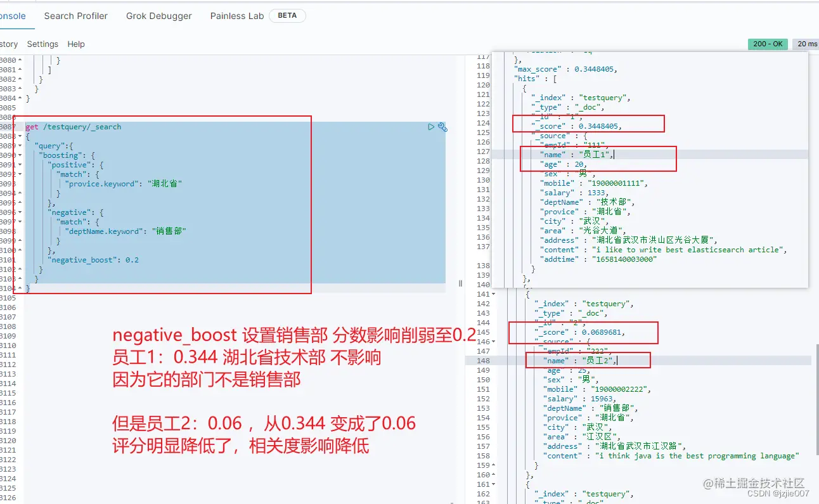Screen dimensions: 819x504
Task: Click the "deptName.keyword": "销售部" line
Action: point(126,231)
